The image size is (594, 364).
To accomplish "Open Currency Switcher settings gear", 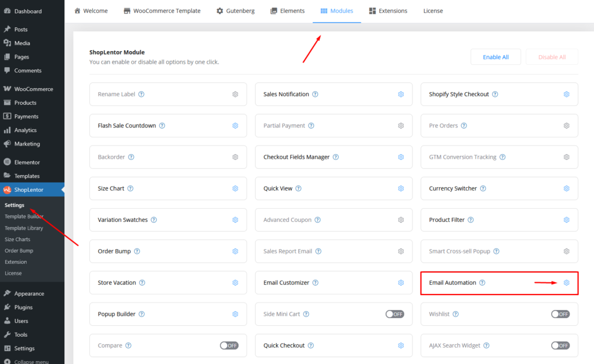I will [x=567, y=188].
